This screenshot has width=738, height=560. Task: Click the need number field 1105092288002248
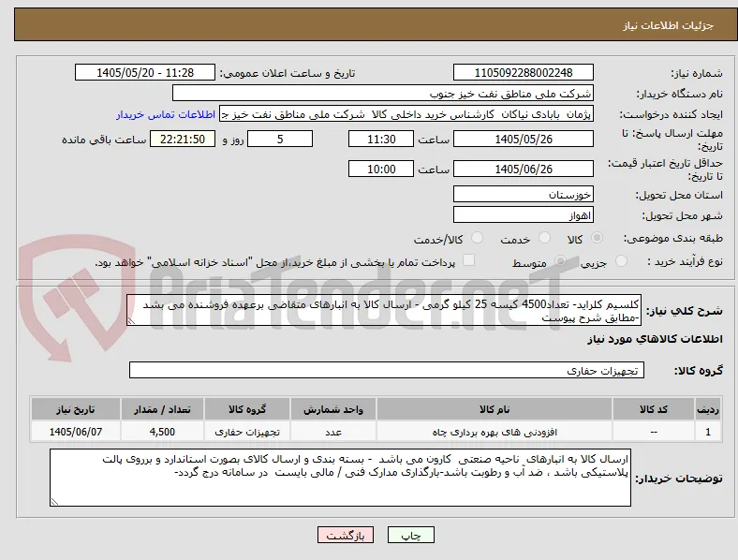pyautogui.click(x=524, y=72)
